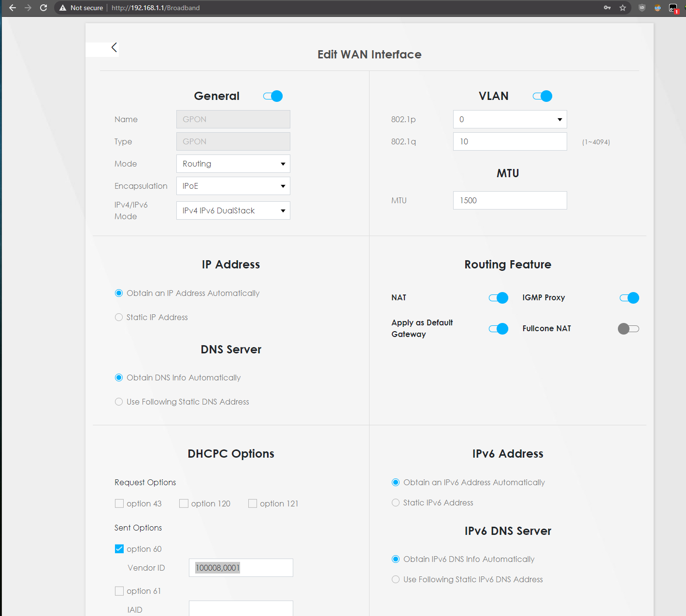The height and width of the screenshot is (616, 686).
Task: Open the 802.1p priority dropdown
Action: coord(510,119)
